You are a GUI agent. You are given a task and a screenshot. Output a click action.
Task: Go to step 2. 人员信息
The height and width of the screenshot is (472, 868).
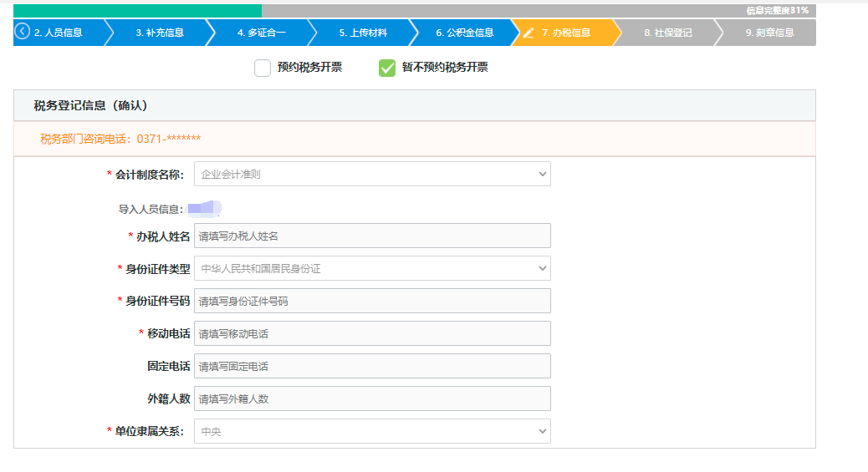[59, 33]
